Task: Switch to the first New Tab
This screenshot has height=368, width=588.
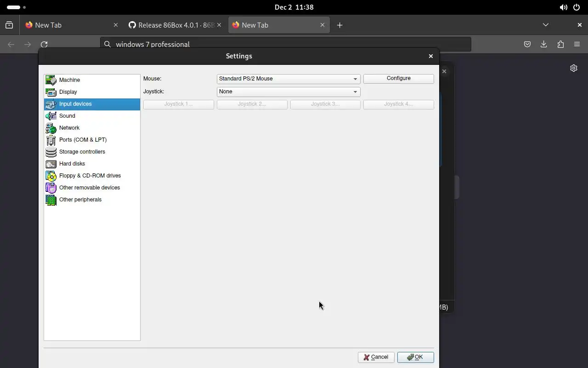Action: coord(71,25)
